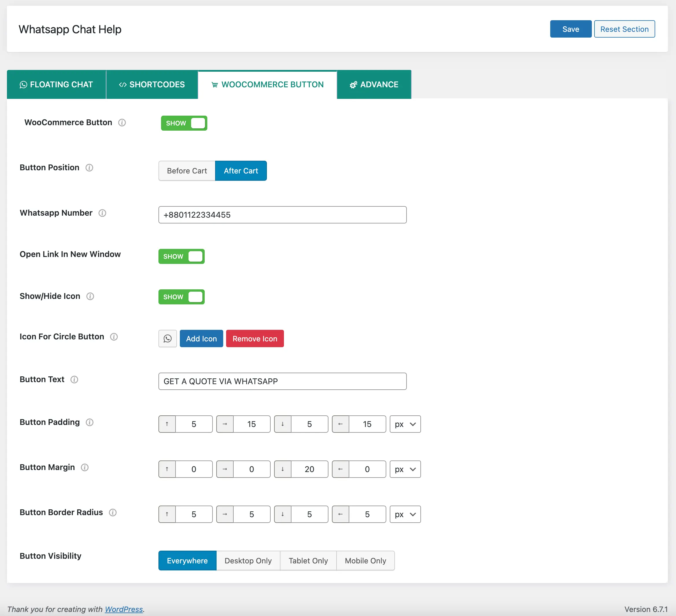Image resolution: width=676 pixels, height=616 pixels.
Task: Click the top arrow icon in Button Margin
Action: [167, 469]
